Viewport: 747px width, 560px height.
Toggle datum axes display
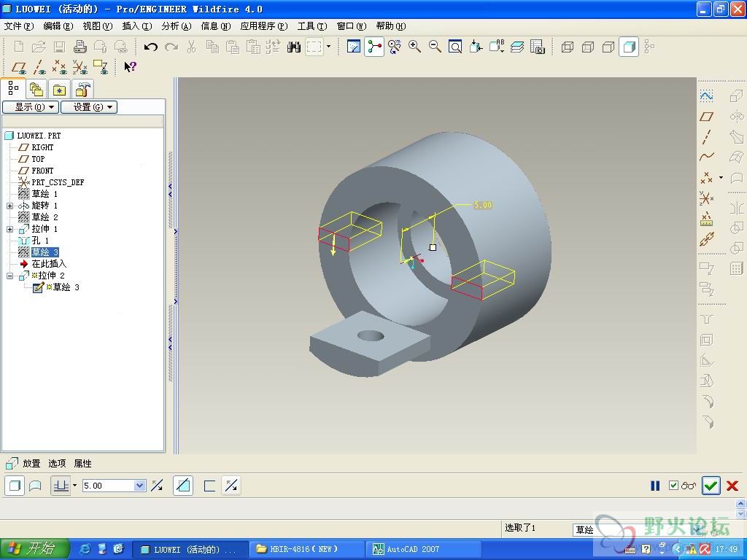click(x=39, y=67)
